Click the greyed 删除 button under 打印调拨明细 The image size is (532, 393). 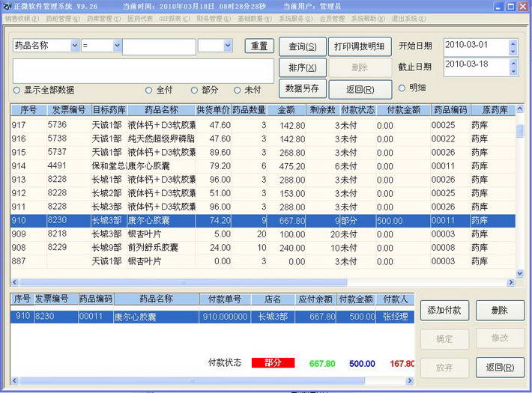[x=360, y=67]
